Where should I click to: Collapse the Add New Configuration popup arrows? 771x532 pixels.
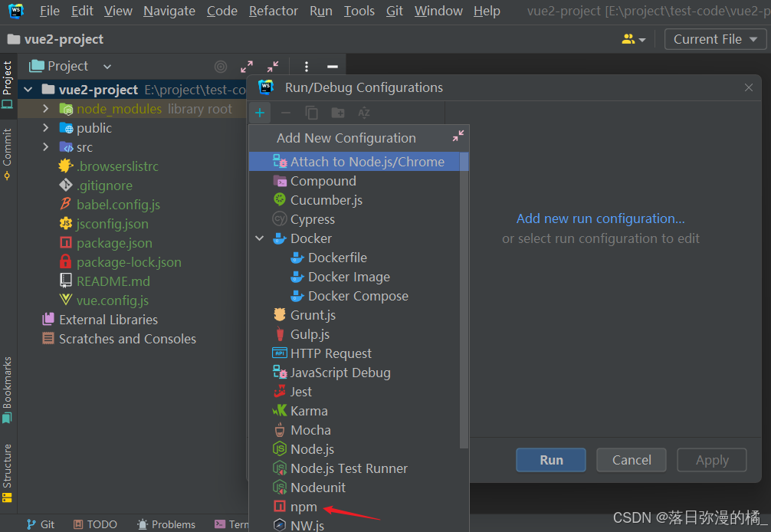(458, 136)
